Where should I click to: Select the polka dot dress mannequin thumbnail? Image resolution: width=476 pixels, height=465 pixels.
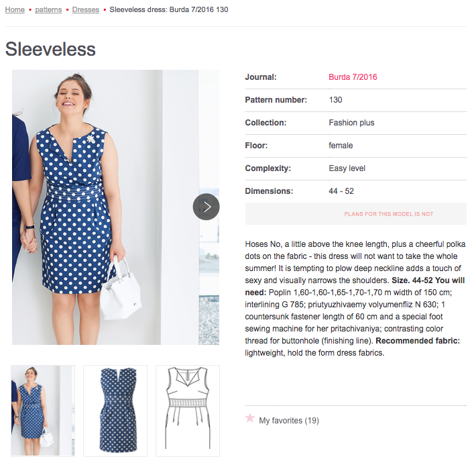(x=115, y=411)
